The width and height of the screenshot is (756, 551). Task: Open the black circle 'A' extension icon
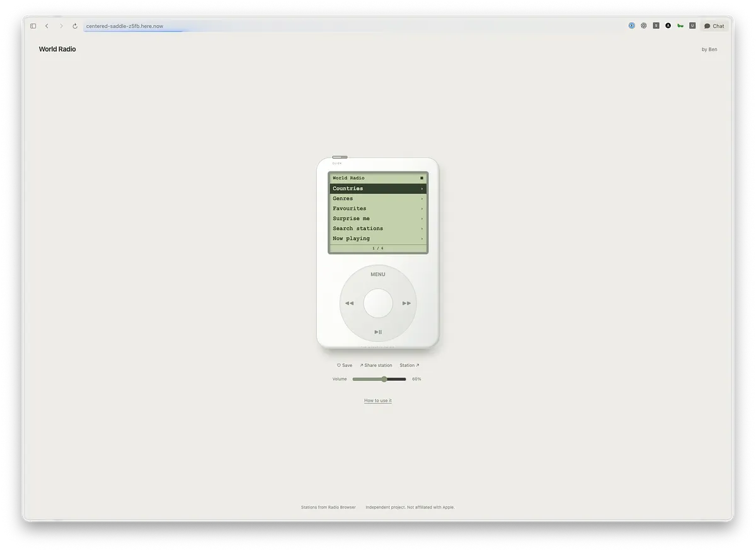[x=668, y=26]
